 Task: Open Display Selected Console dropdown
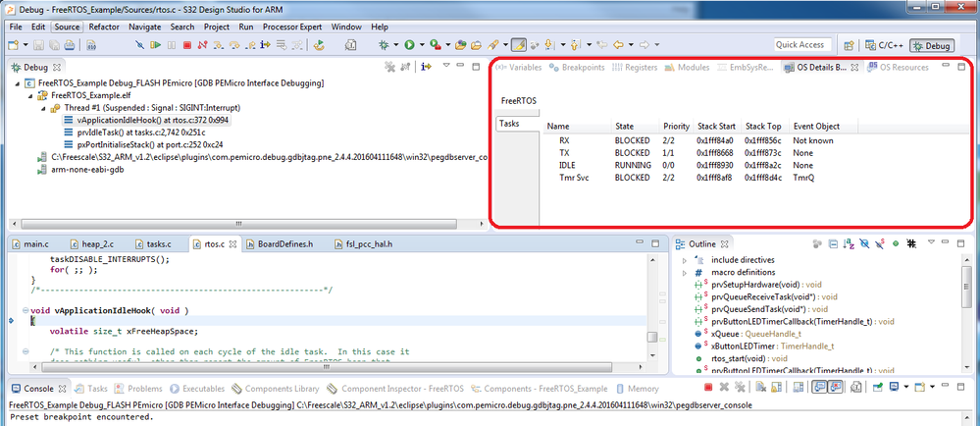(906, 388)
